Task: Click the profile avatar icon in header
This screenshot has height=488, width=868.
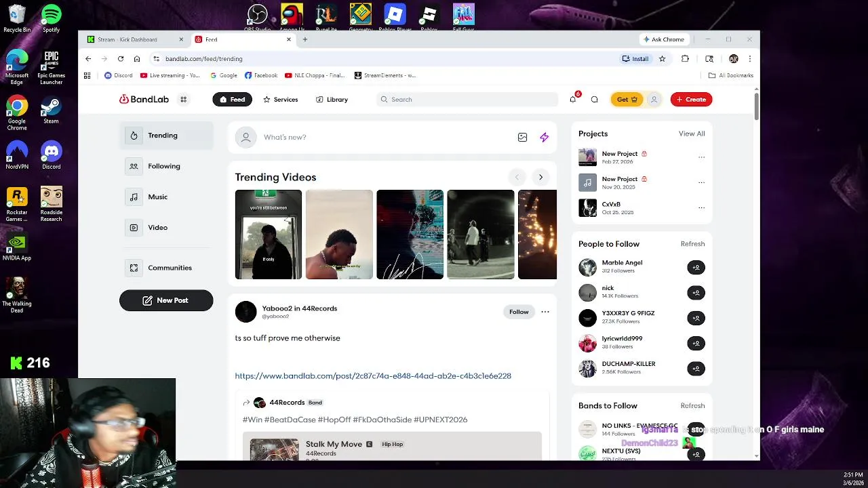Action: click(654, 100)
